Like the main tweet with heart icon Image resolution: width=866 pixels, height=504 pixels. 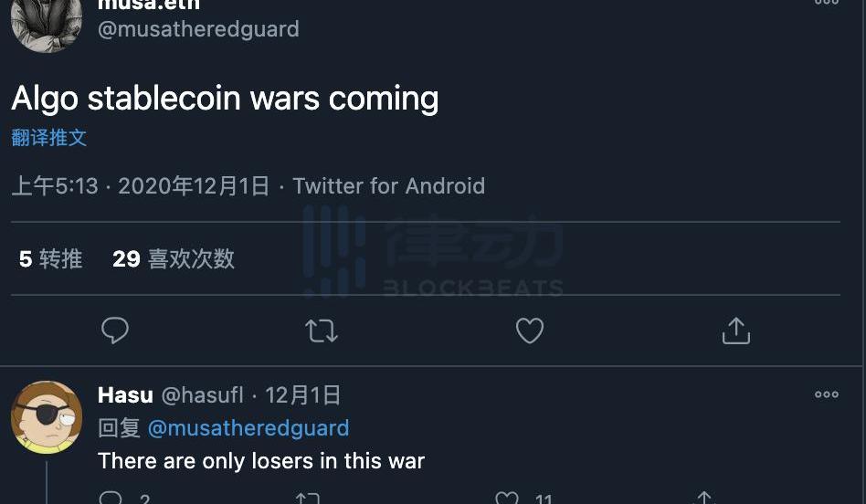530,331
